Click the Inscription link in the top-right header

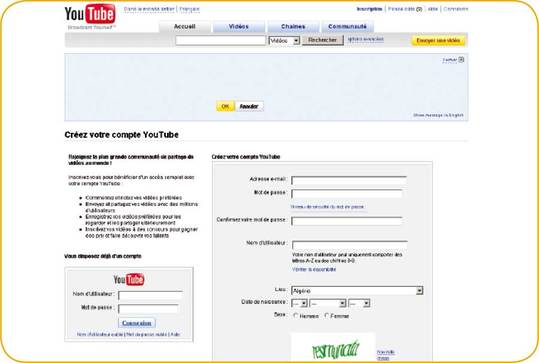(x=370, y=9)
